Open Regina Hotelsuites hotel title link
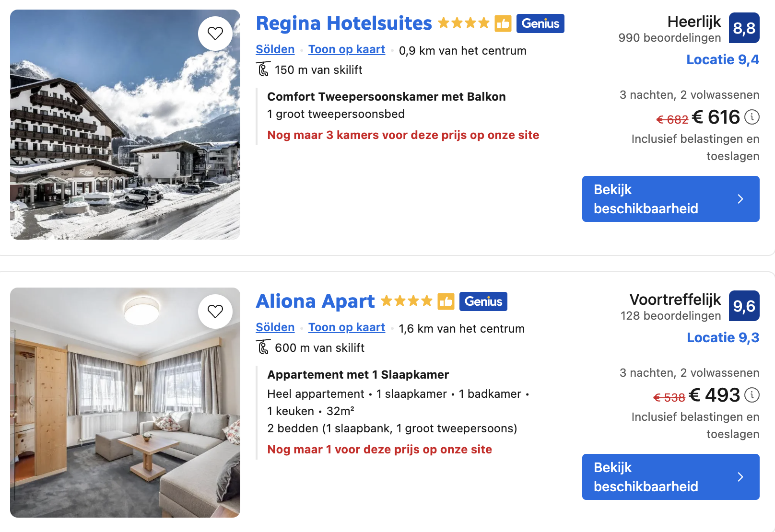This screenshot has width=775, height=532. click(344, 23)
